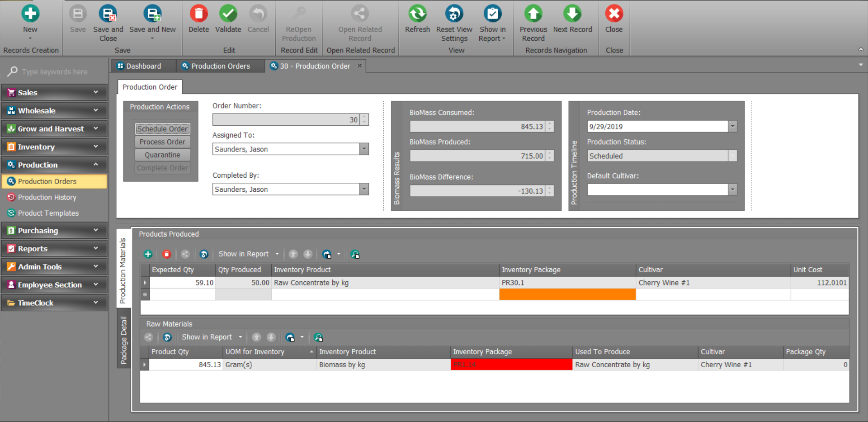
Task: Go to the Previous Record
Action: (x=533, y=14)
